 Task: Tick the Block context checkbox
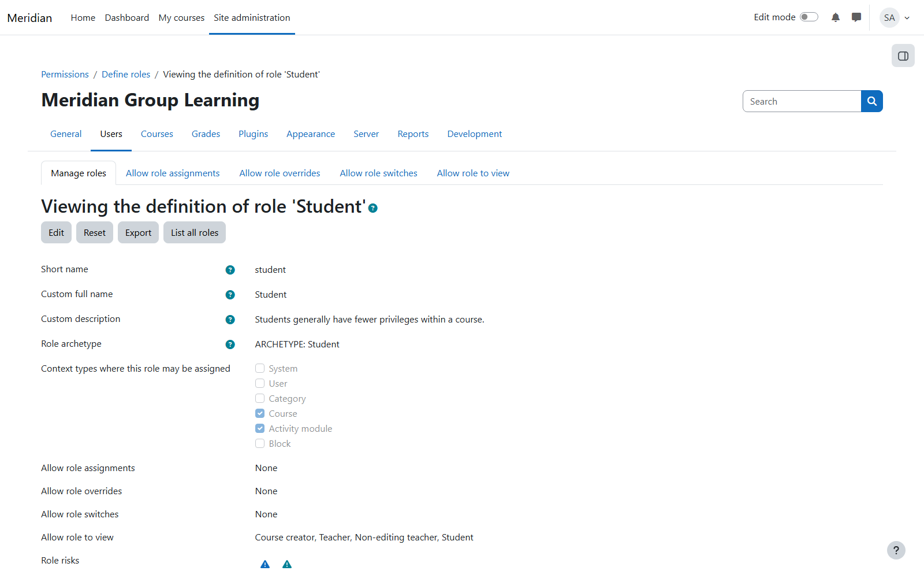click(260, 443)
